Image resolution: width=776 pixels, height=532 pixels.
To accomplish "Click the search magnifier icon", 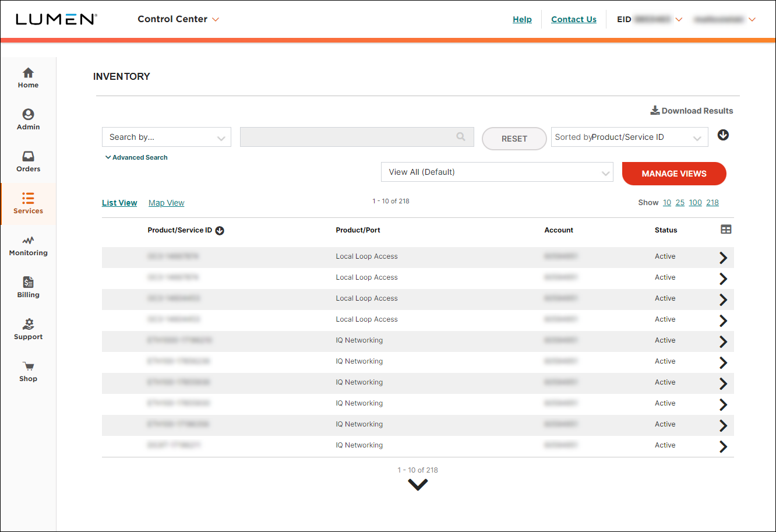I will click(x=461, y=137).
